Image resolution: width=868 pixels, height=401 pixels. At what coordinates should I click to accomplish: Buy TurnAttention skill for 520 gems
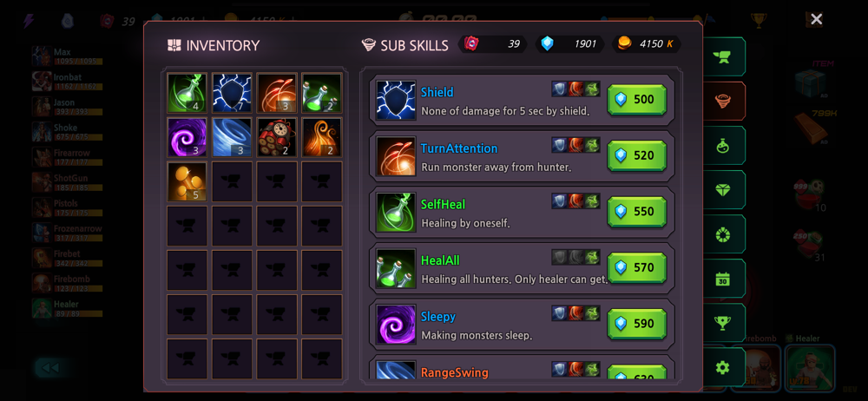636,155
